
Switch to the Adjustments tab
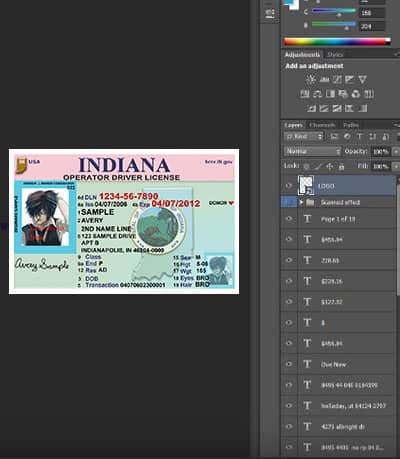click(302, 55)
